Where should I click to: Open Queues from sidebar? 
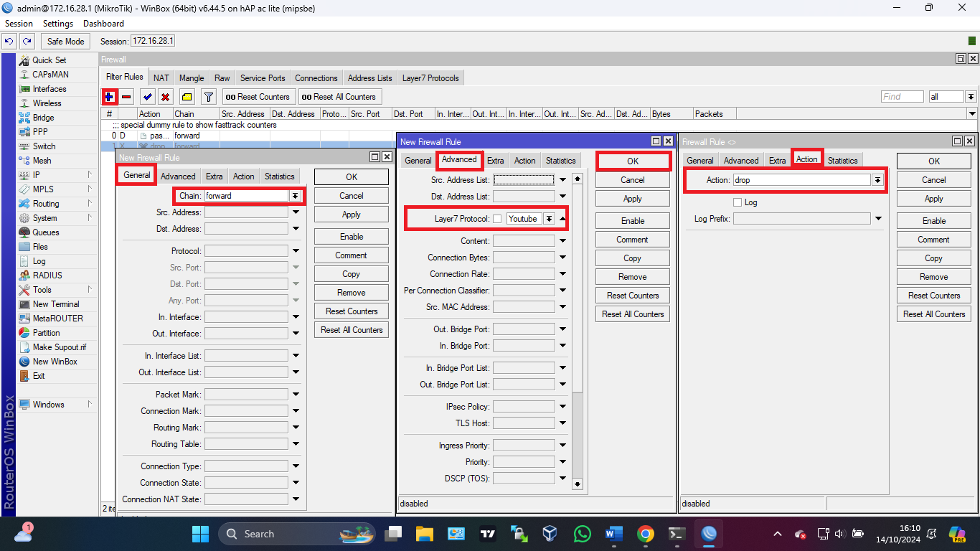pos(46,232)
